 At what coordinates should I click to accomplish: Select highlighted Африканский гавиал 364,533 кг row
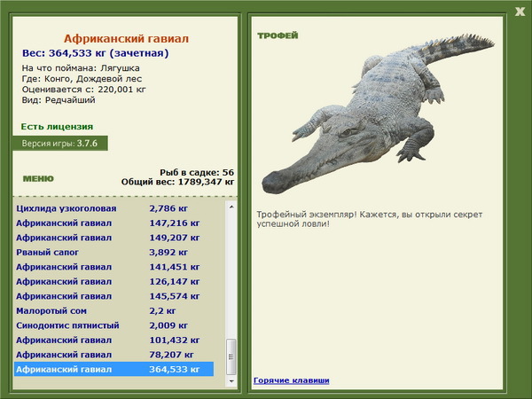pyautogui.click(x=114, y=369)
